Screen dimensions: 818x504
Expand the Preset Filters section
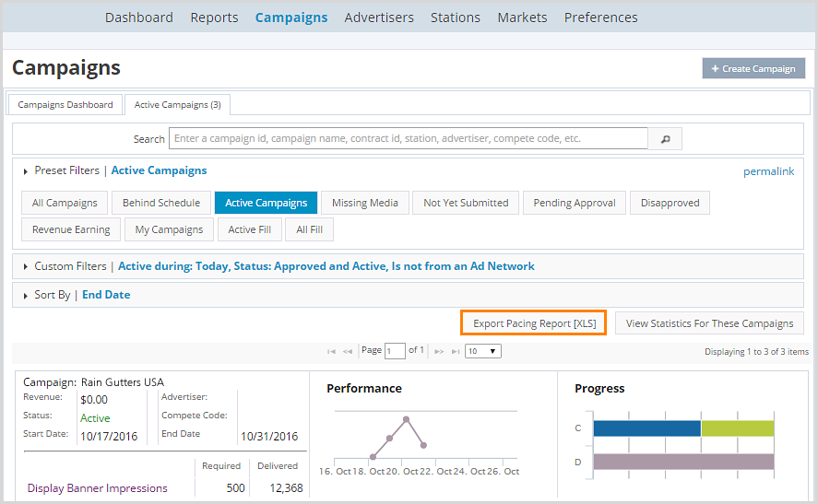tap(26, 171)
